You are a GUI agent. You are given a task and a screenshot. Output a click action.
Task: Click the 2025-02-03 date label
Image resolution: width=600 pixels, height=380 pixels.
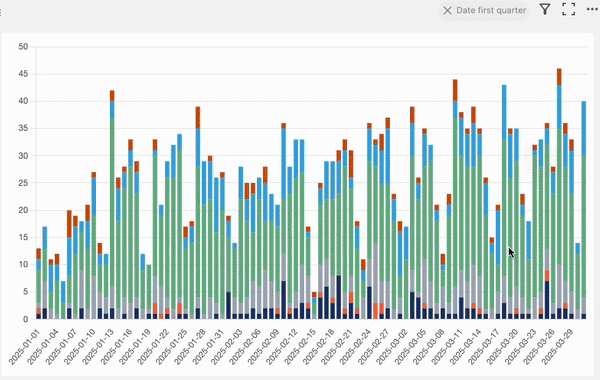[227, 347]
